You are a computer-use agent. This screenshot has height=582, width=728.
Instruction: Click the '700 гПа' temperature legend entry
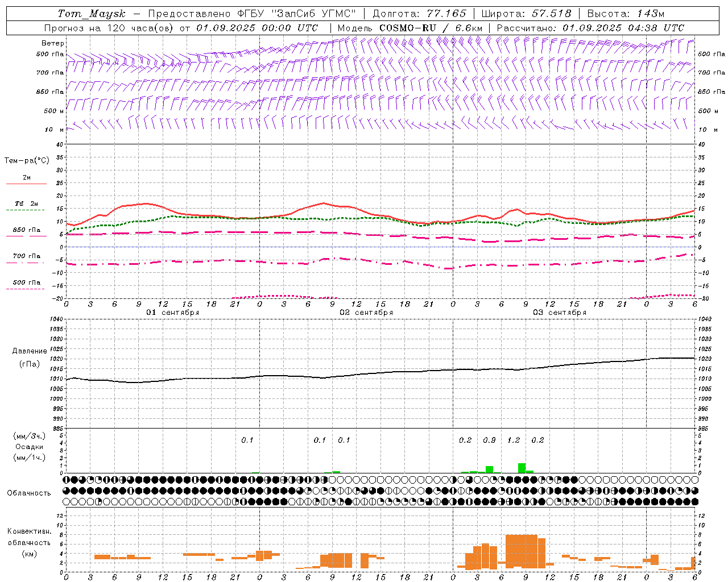(x=27, y=256)
